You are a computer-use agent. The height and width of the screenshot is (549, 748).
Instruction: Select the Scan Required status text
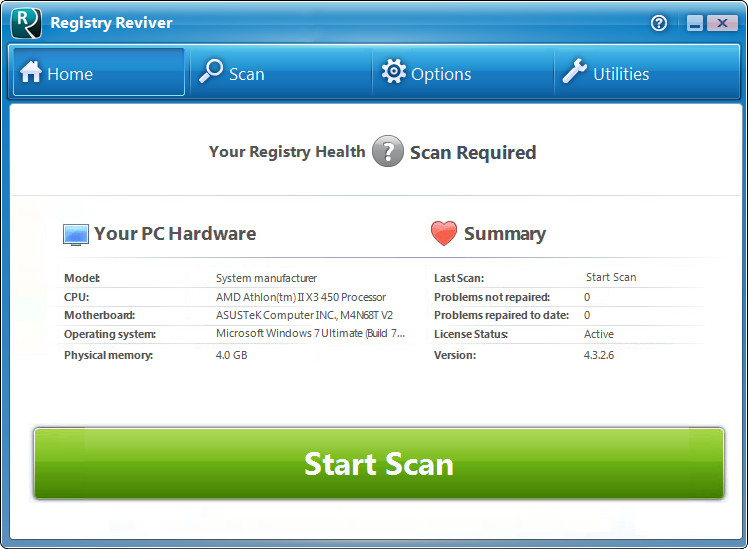coord(473,153)
